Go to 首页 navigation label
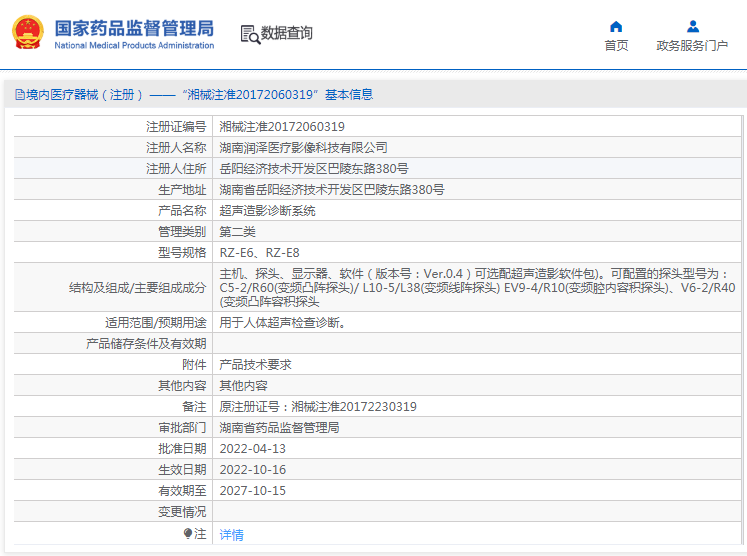 point(616,46)
